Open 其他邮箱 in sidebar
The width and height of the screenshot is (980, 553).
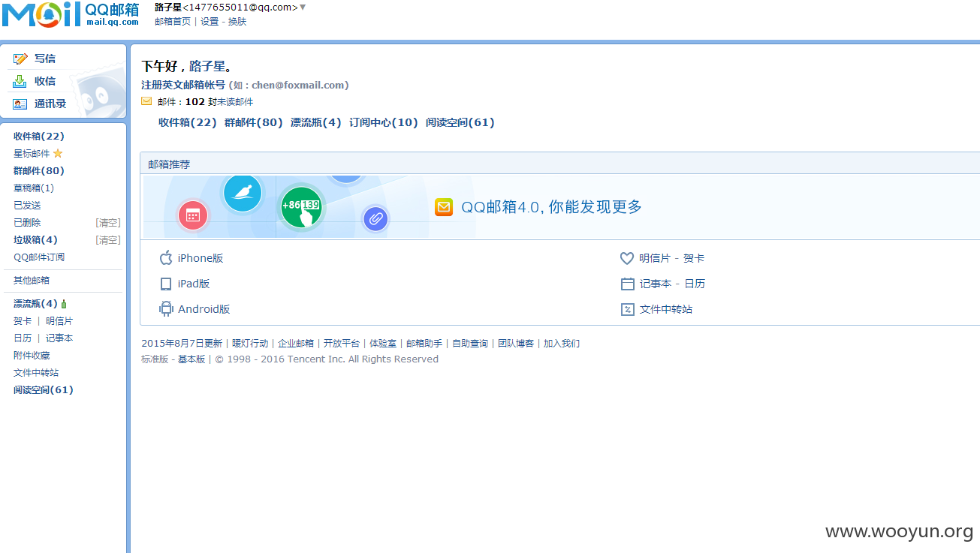click(32, 281)
